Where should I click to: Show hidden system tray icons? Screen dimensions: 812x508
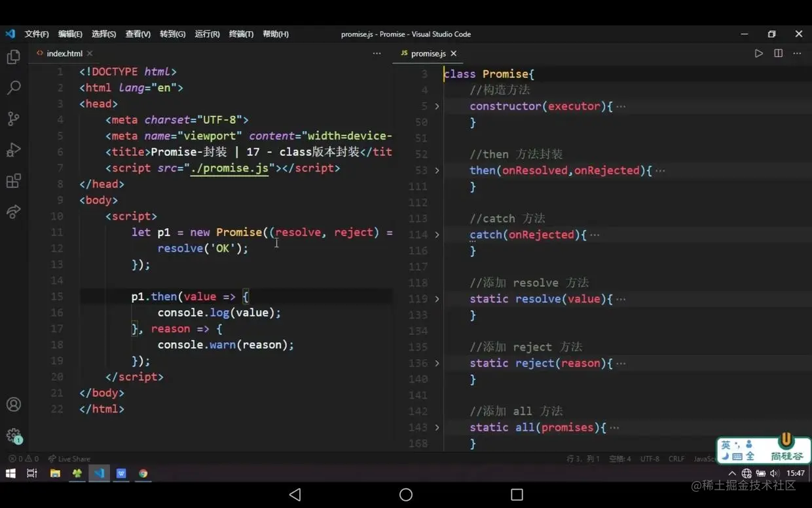click(x=732, y=473)
